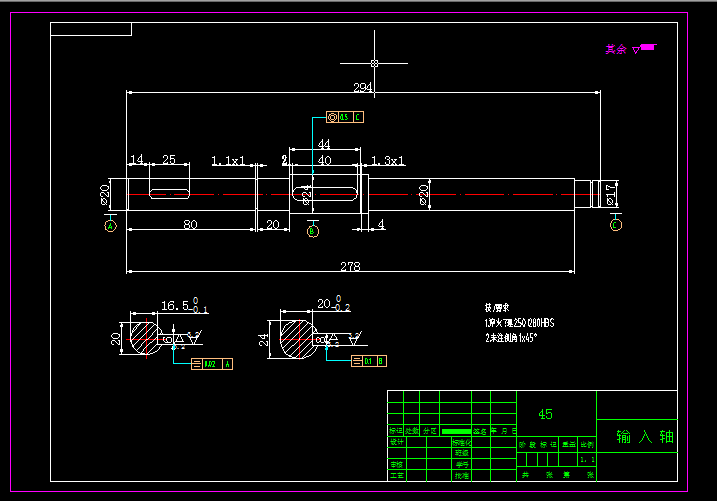Click the ø20 dimension on the long right shaft section
The image size is (717, 501).
point(423,195)
